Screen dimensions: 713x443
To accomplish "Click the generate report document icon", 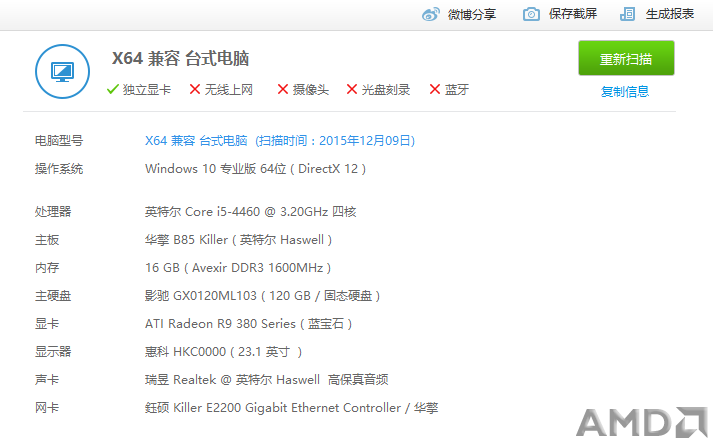I will 628,15.
